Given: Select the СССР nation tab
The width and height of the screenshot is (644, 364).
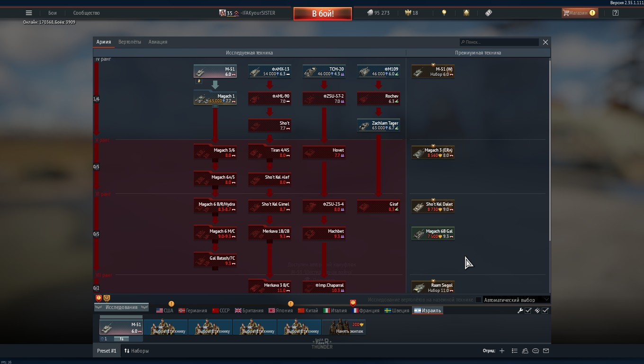Looking at the screenshot, I should coord(221,310).
